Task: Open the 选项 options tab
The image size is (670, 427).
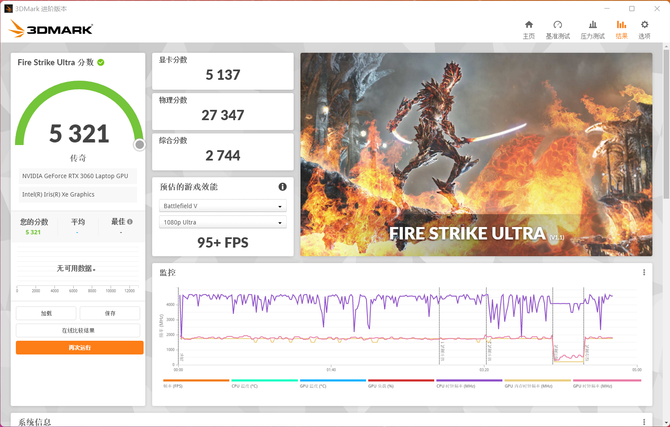Action: [644, 29]
